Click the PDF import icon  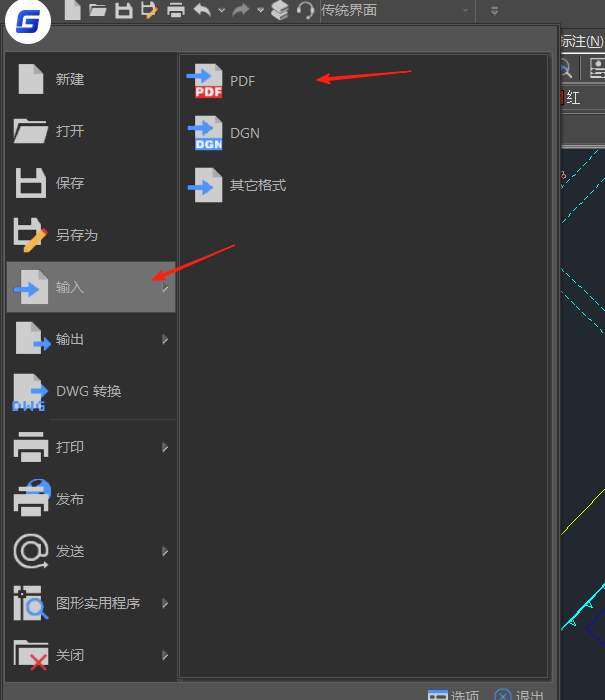point(205,81)
